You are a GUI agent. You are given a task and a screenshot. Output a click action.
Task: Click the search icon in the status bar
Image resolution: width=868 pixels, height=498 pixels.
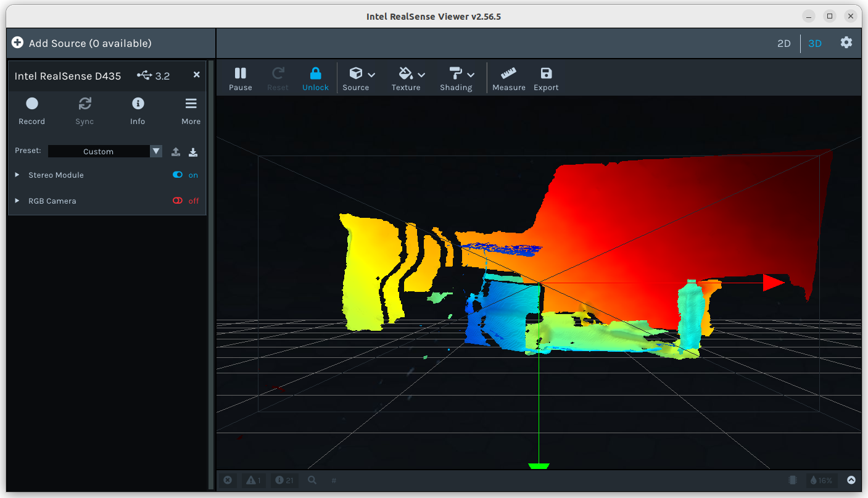(313, 480)
